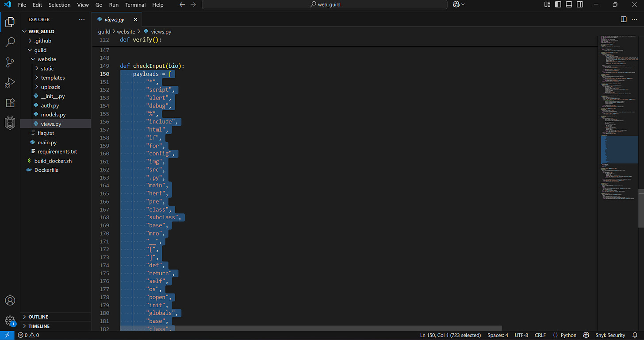Open the Source Control view
Viewport: 644px width, 340px height.
[x=10, y=62]
